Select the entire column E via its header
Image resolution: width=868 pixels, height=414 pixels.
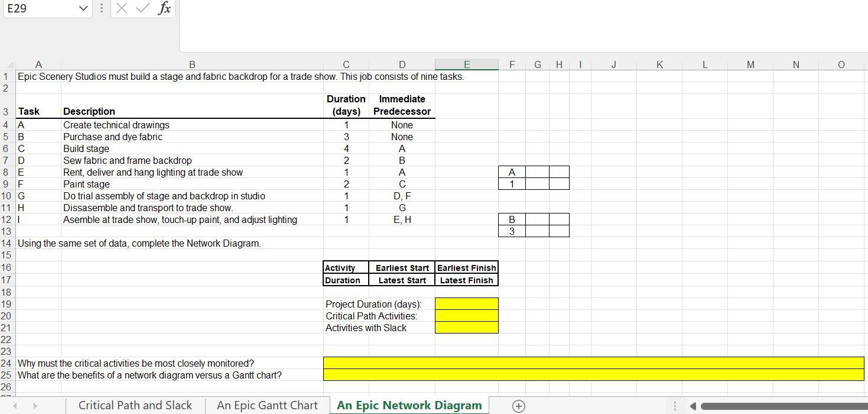point(466,64)
